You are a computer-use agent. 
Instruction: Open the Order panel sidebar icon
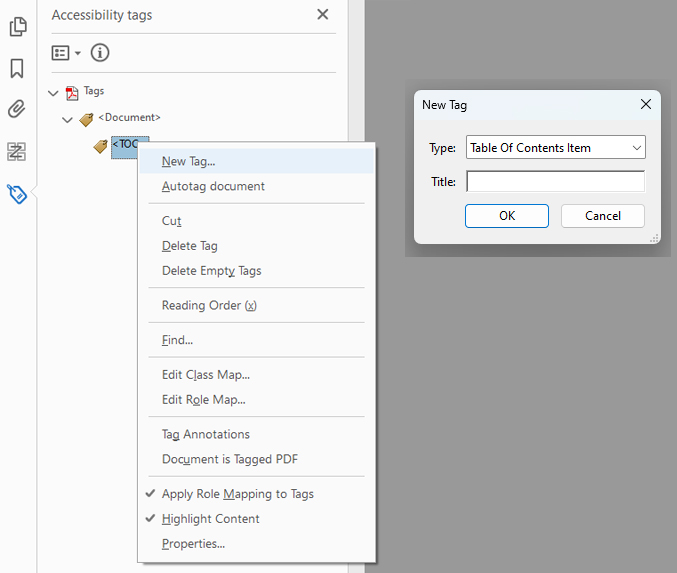(x=17, y=152)
